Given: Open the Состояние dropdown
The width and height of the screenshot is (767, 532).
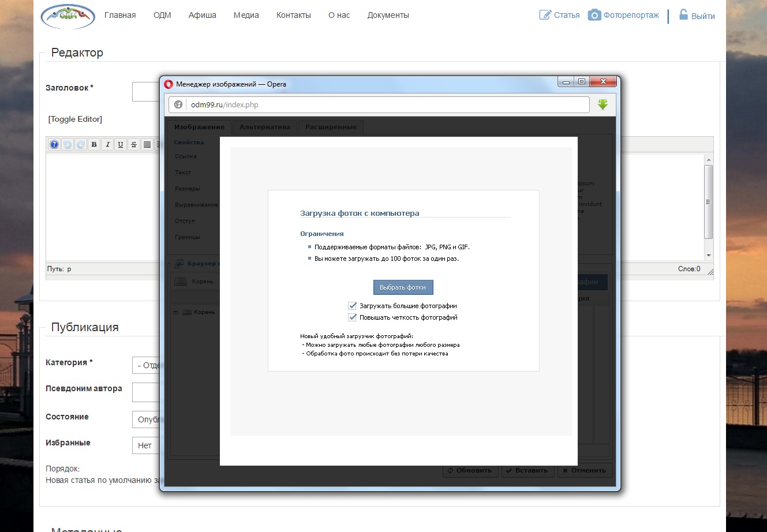Looking at the screenshot, I should [146, 419].
